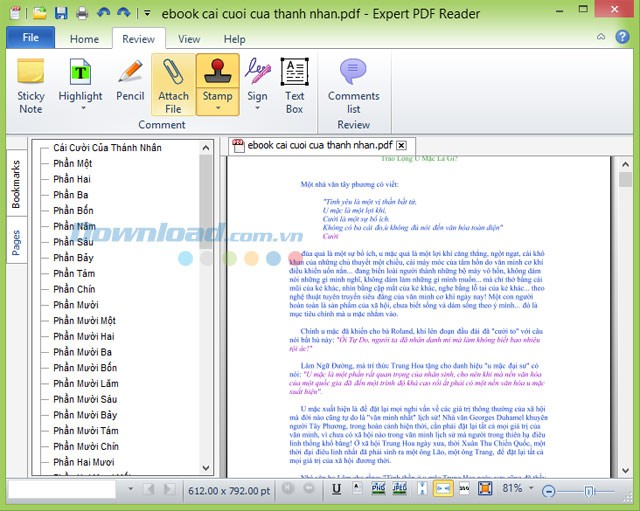Add a Sticky Note comment
Image resolution: width=640 pixels, height=511 pixels.
31,85
